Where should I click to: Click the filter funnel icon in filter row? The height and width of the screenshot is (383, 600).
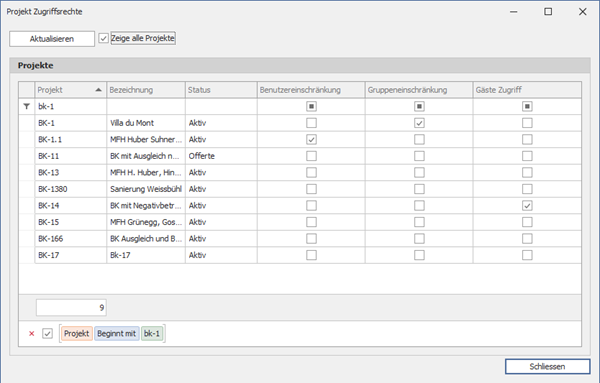26,106
